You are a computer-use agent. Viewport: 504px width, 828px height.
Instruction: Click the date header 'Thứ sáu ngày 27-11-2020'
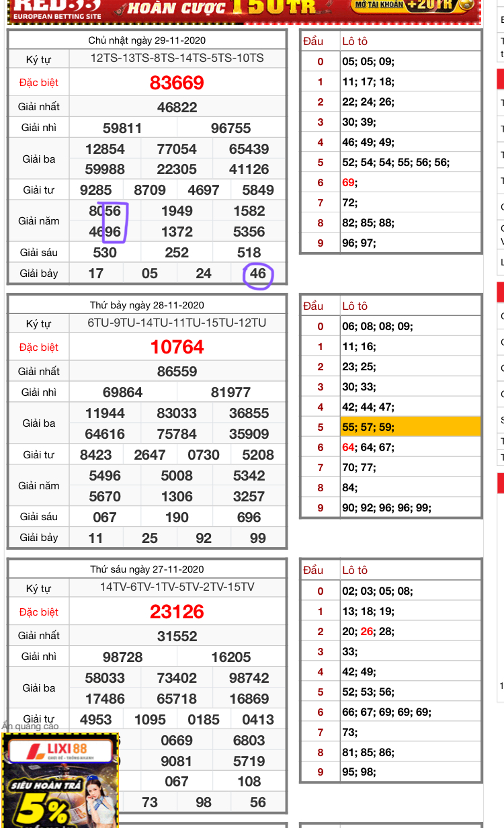(147, 569)
